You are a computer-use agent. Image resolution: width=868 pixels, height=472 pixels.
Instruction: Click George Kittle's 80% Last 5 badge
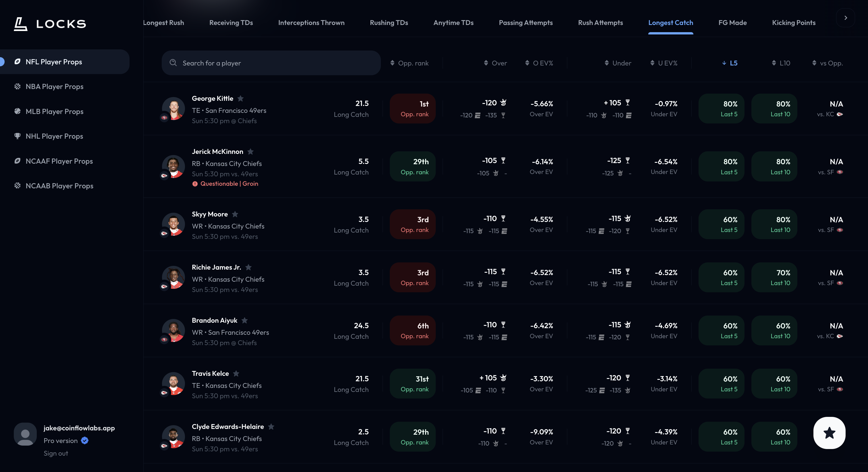[721, 109]
